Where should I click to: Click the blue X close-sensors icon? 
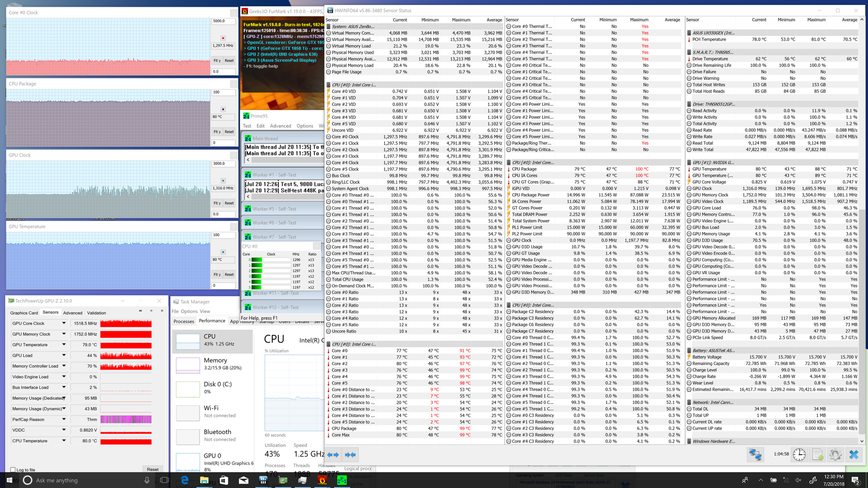854,455
